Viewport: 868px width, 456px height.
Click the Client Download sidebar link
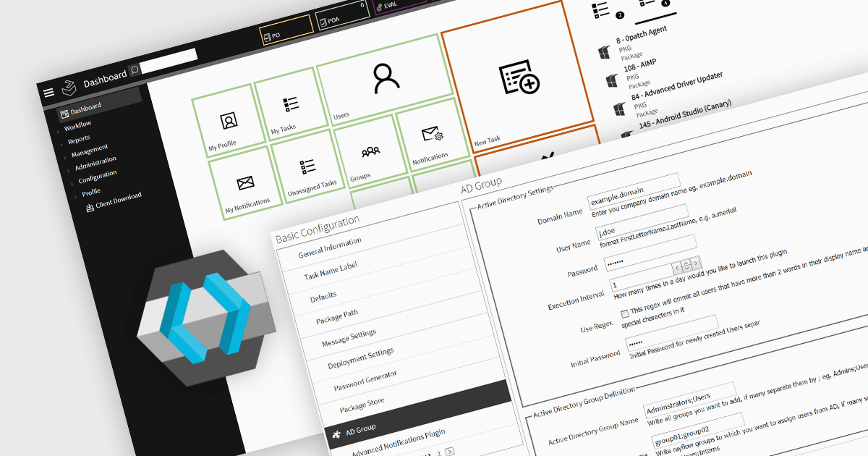point(119,200)
